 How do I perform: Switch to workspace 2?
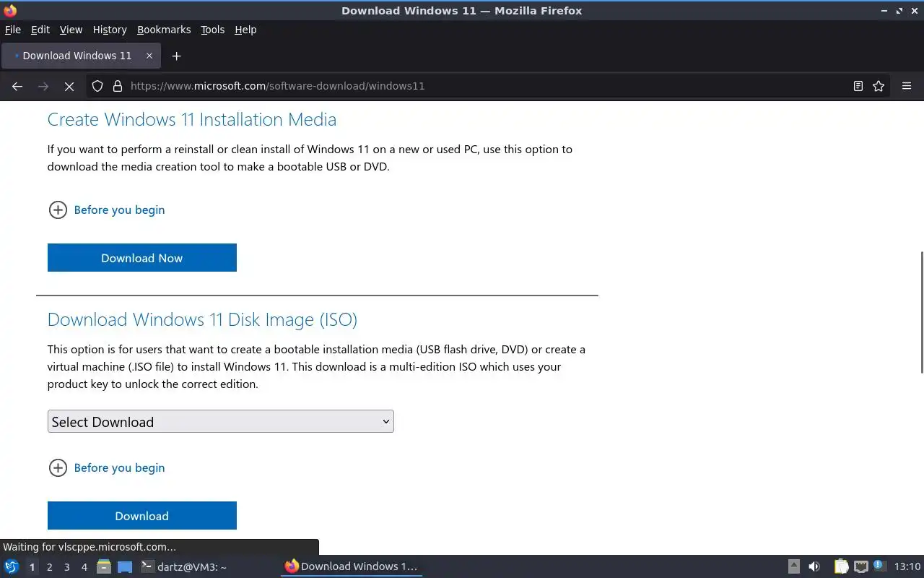49,567
